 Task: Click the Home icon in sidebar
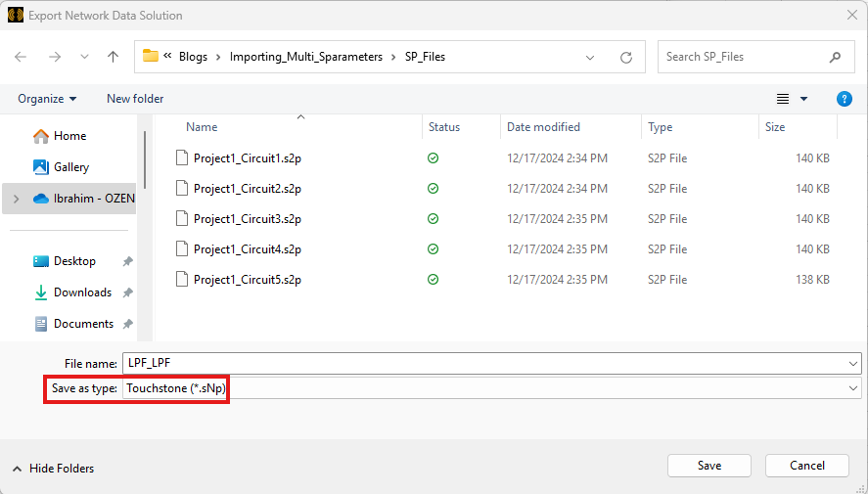[x=41, y=136]
